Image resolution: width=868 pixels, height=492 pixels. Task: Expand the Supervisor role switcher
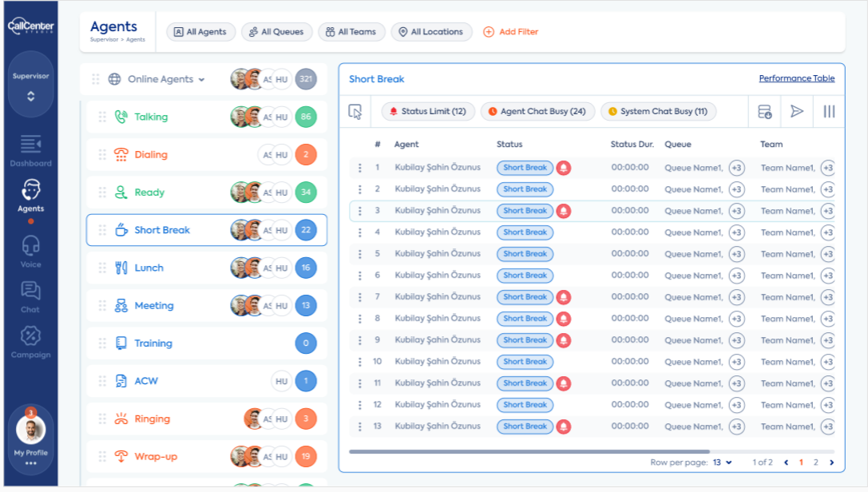[x=31, y=84]
